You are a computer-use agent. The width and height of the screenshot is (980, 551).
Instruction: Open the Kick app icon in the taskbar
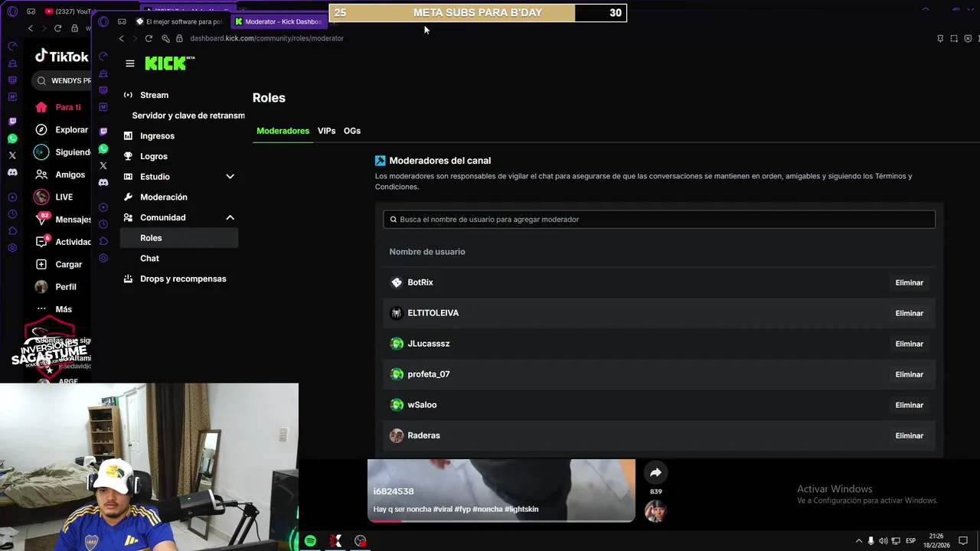point(335,541)
